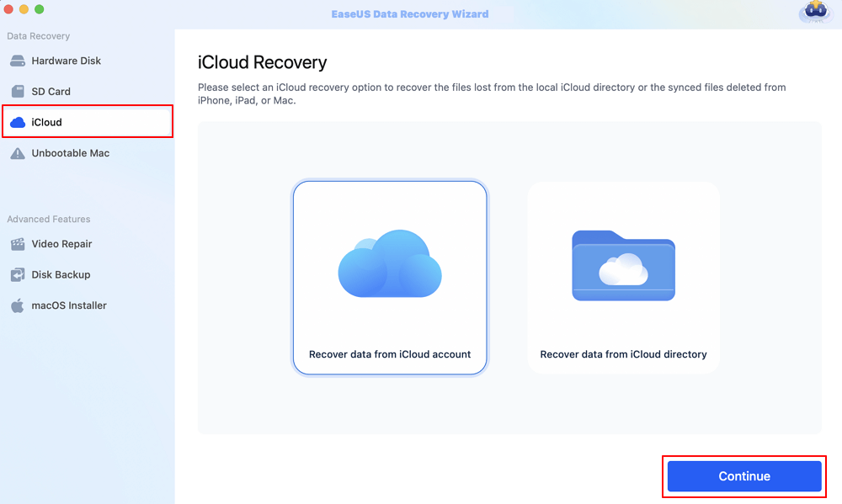Choose Recover data from iCloud directory label
The width and height of the screenshot is (842, 504).
pyautogui.click(x=623, y=354)
